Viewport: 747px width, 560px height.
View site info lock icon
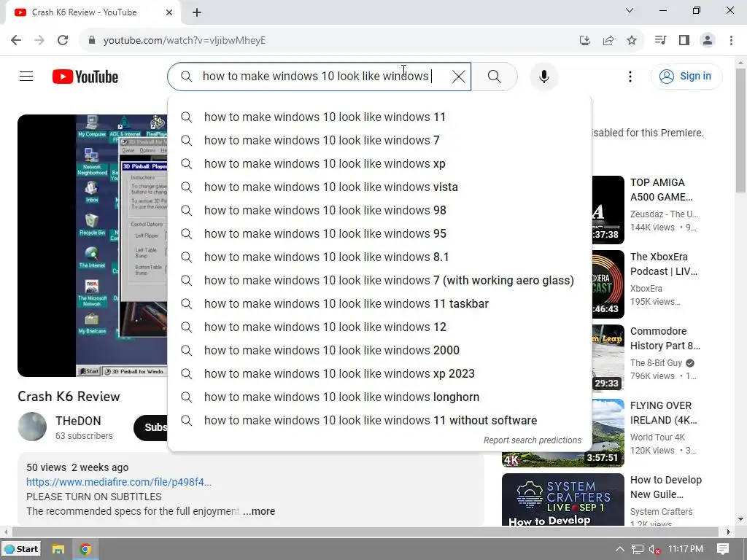point(92,40)
